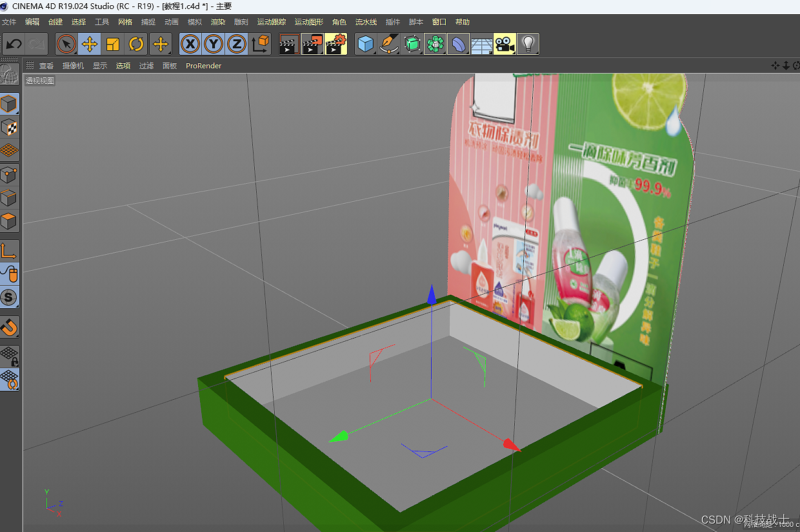Click the green axis arrow handle
Viewport: 800px width, 532px height.
(x=338, y=436)
